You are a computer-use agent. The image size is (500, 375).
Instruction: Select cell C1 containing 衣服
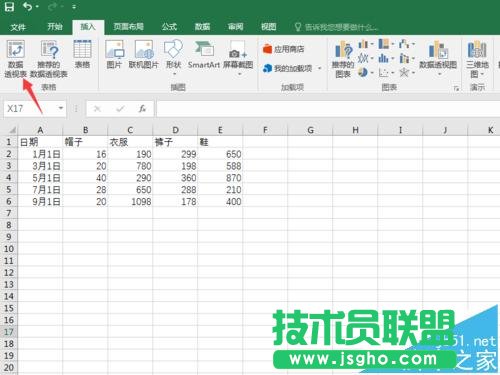tap(130, 142)
